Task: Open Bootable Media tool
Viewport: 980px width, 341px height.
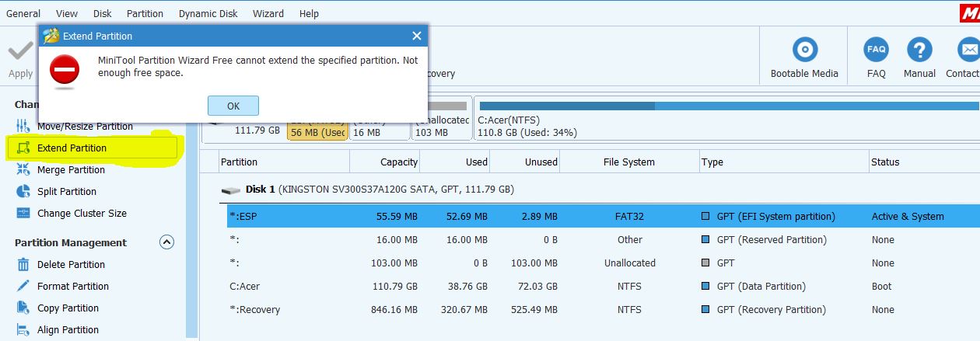Action: [804, 57]
